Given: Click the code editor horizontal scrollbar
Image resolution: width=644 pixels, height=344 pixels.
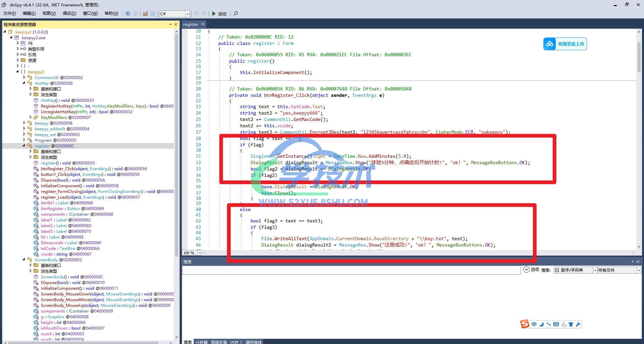Looking at the screenshot, I should pyautogui.click(x=419, y=253).
